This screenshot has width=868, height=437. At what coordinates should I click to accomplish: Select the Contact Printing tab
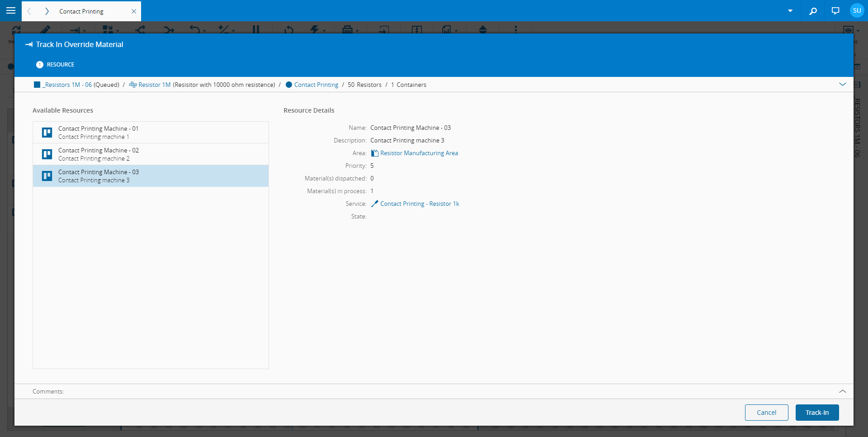tap(81, 11)
